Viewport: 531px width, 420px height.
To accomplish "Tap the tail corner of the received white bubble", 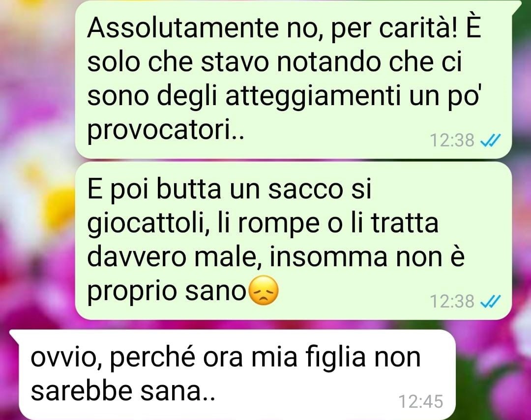I will point(14,335).
